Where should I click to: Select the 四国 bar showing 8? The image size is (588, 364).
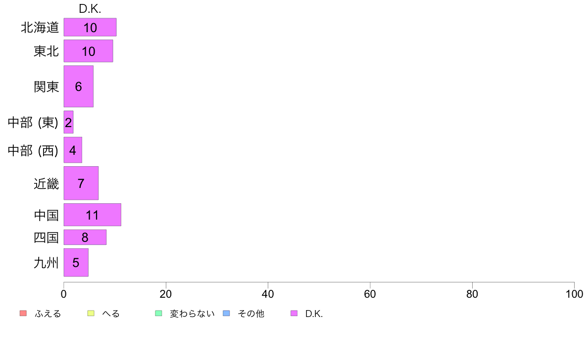85,237
